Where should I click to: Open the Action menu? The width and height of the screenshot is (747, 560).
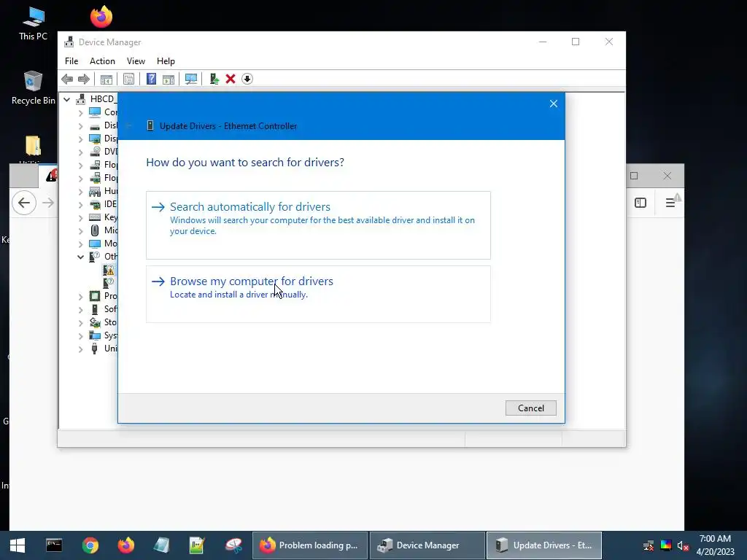pyautogui.click(x=102, y=61)
